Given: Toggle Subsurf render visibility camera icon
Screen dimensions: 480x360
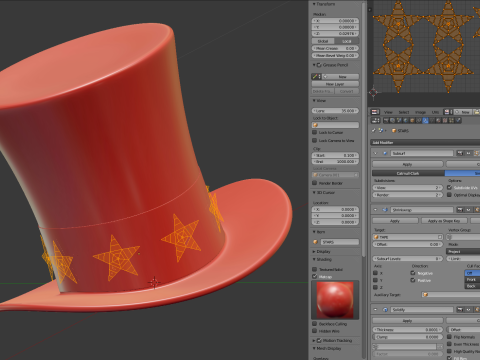Looking at the screenshot, I should 460,153.
